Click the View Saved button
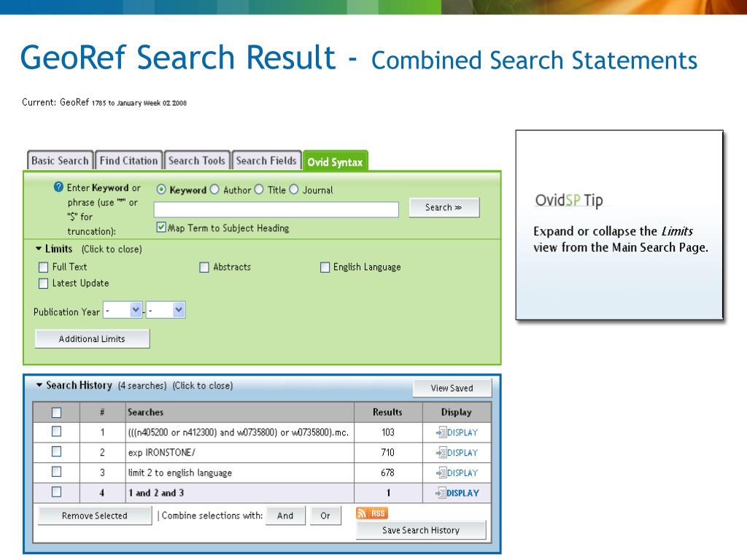 pos(452,388)
